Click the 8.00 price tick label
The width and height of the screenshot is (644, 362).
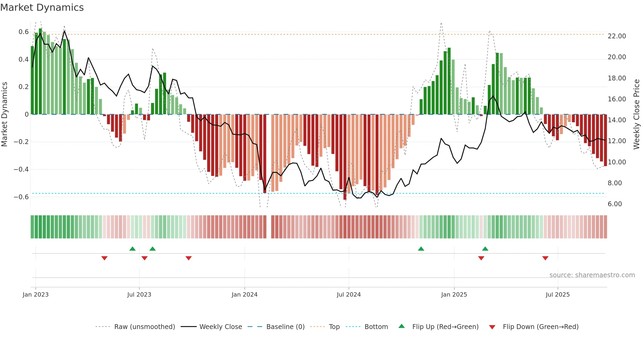(x=615, y=183)
